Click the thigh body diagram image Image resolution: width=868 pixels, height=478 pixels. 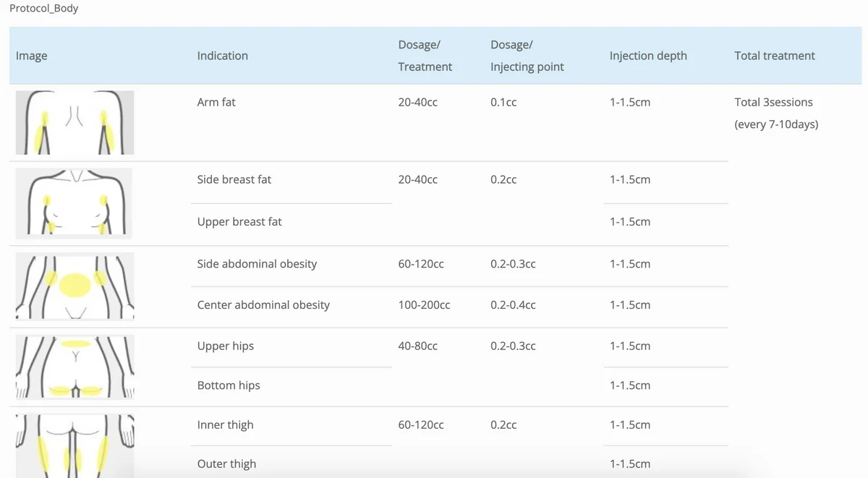point(75,445)
